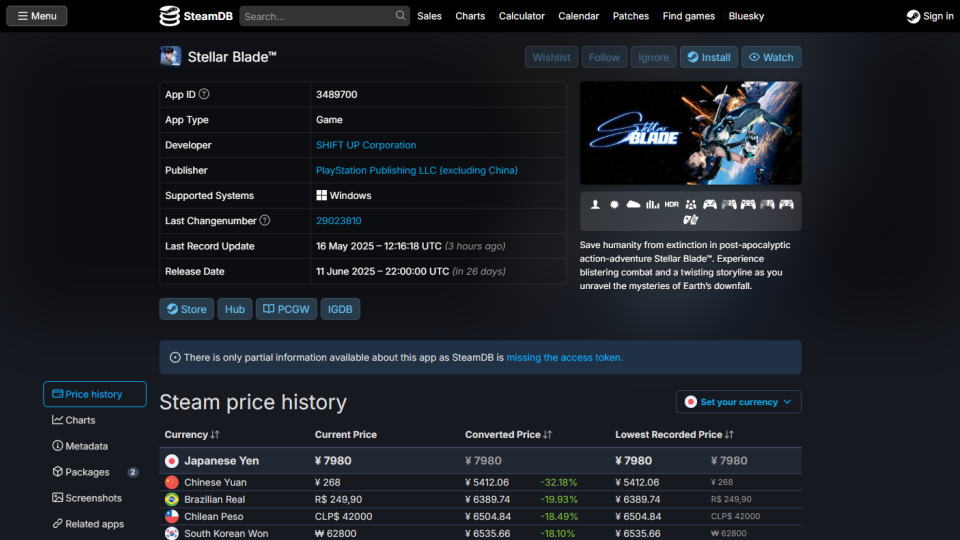The height and width of the screenshot is (540, 960).
Task: Click the Last Changenumber help icon
Action: click(264, 220)
